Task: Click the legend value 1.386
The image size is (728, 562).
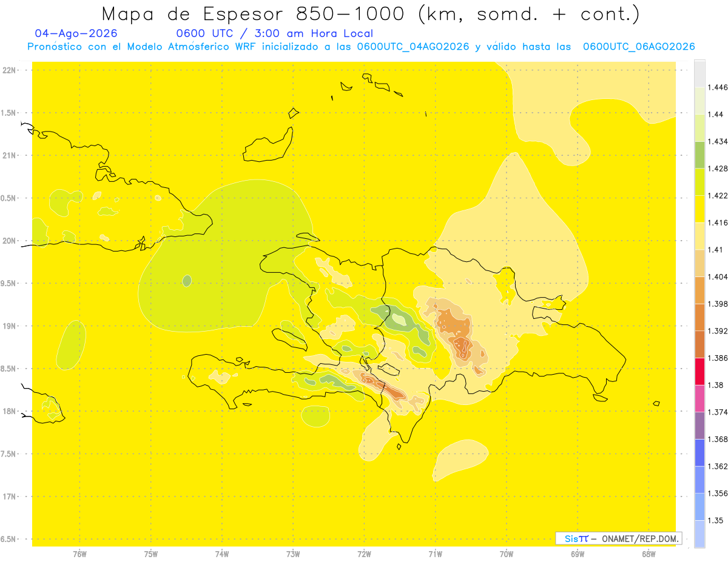Action: pos(717,358)
